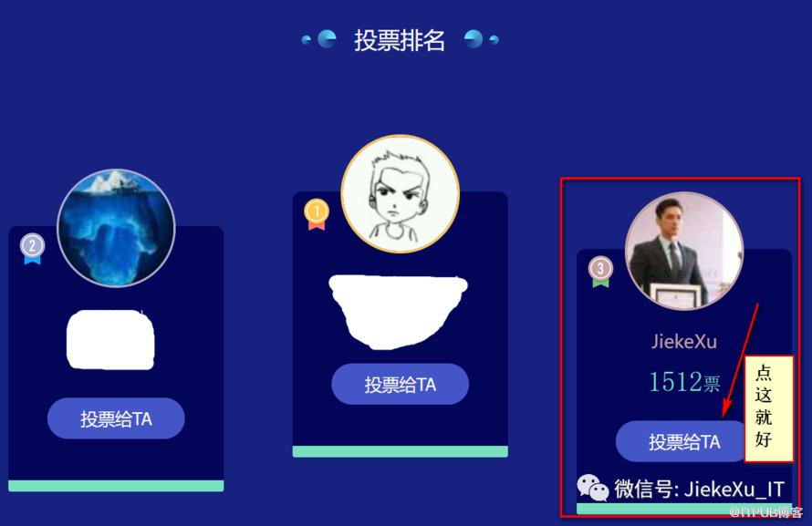Open the cartoon sketch face avatar
The width and height of the screenshot is (812, 526).
tap(401, 194)
